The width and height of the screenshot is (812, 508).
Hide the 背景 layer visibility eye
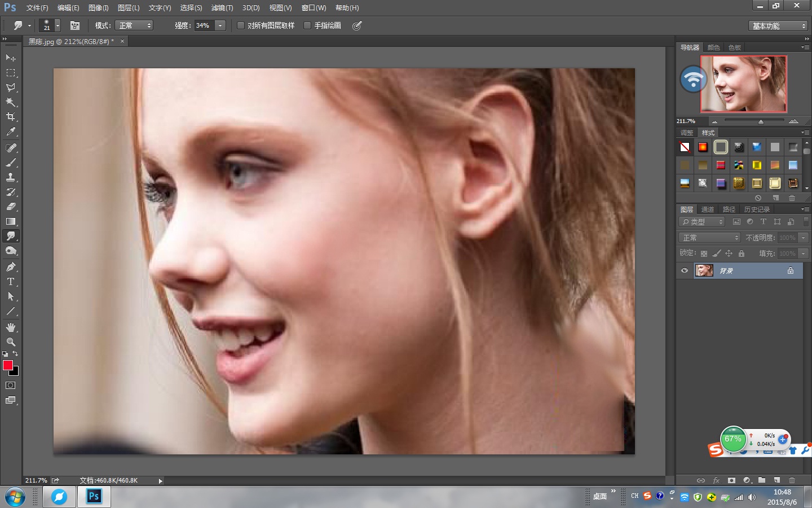coord(685,270)
